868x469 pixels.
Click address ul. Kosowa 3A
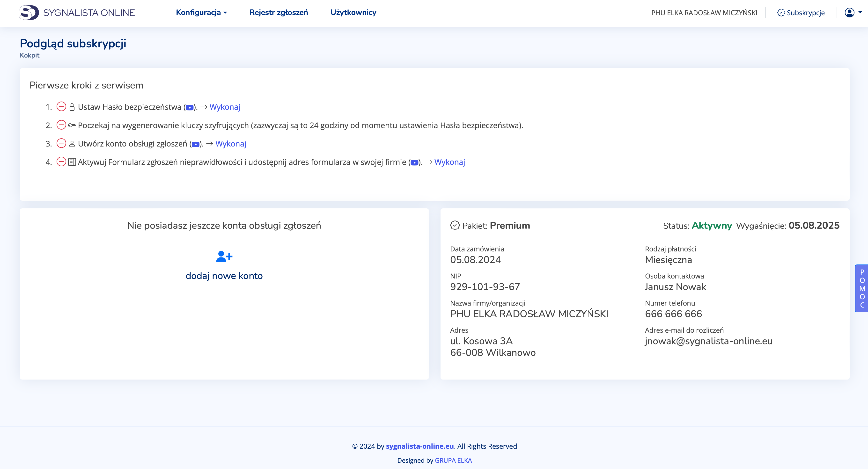(x=482, y=341)
